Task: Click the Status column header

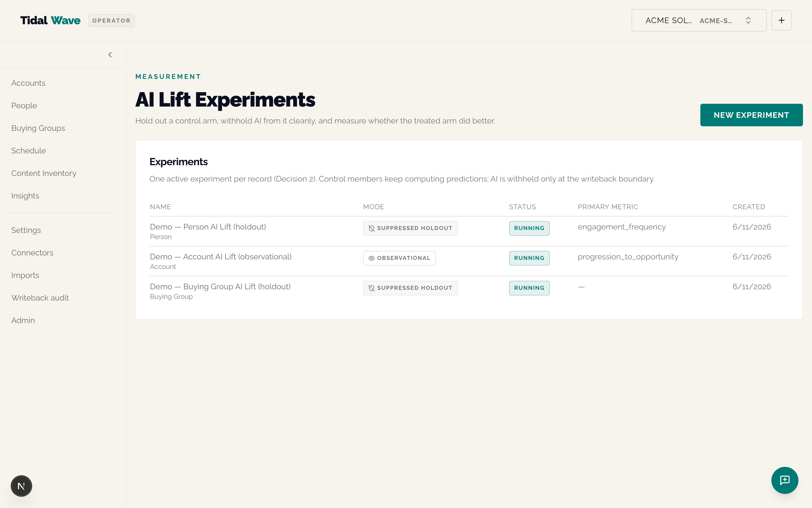Action: [522, 207]
